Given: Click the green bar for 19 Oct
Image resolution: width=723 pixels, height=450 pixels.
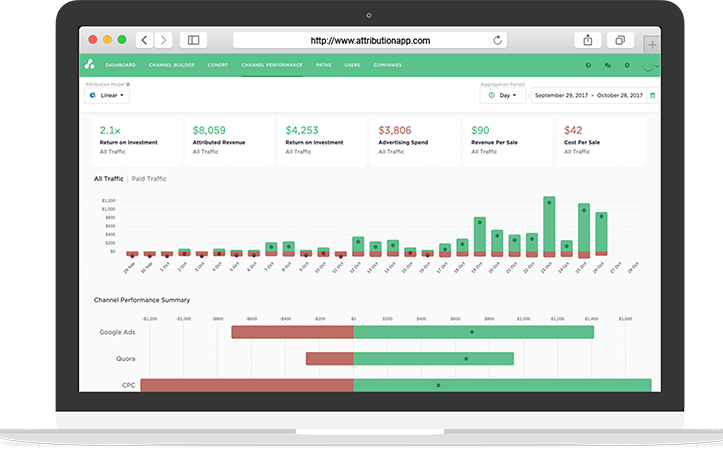Looking at the screenshot, I should click(x=480, y=234).
